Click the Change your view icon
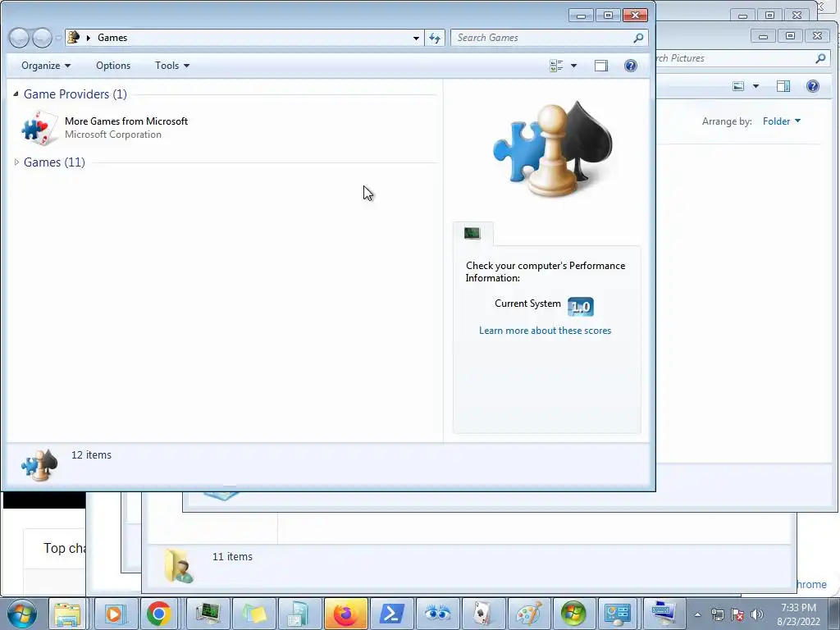 [556, 66]
